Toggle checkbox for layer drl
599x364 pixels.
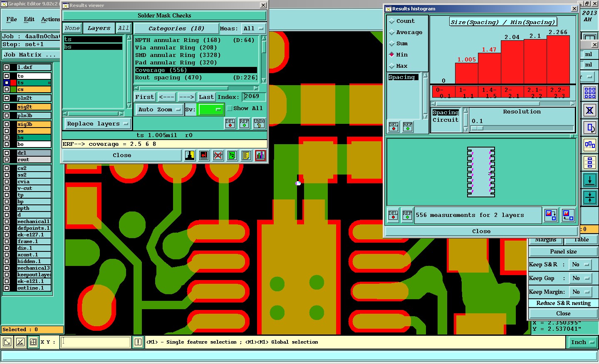pyautogui.click(x=7, y=153)
